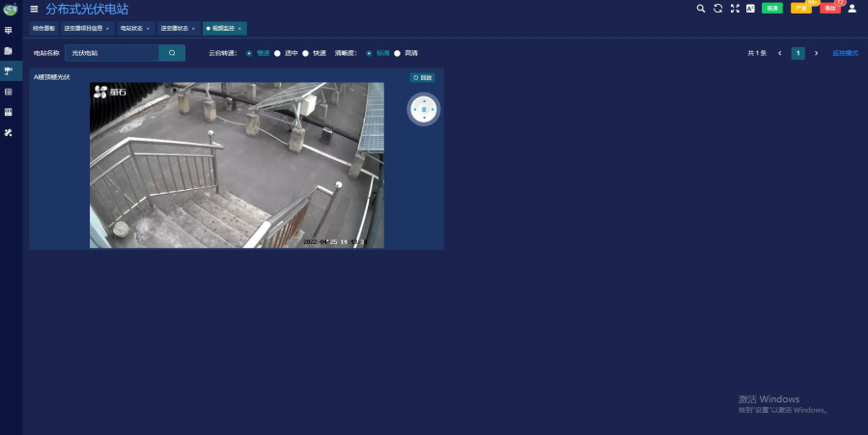Open the grid dashboard icon in the sidebar

point(9,31)
